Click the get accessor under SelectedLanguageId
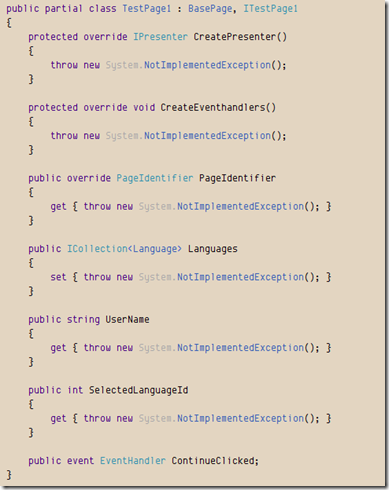 click(x=58, y=418)
